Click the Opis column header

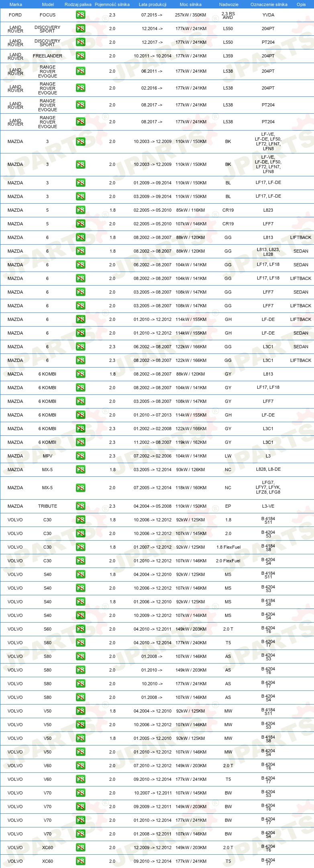click(301, 4)
